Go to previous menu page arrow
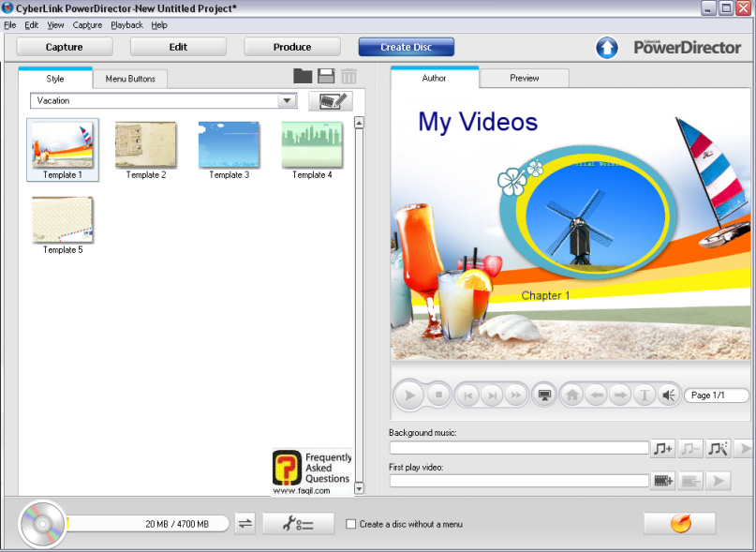756x552 pixels. pyautogui.click(x=597, y=395)
